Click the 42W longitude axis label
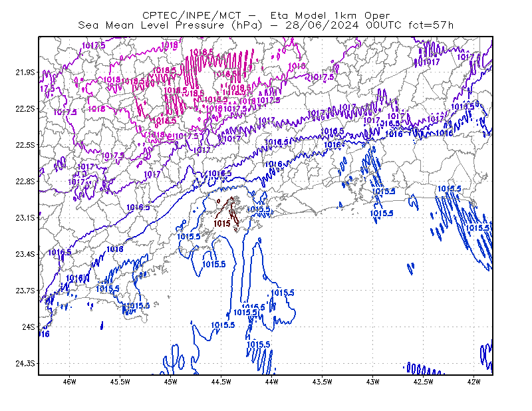Screen dimensions: 532x411 point(473,382)
